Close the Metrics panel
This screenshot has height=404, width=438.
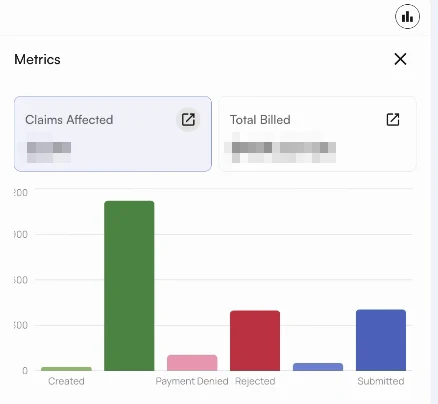click(x=400, y=59)
